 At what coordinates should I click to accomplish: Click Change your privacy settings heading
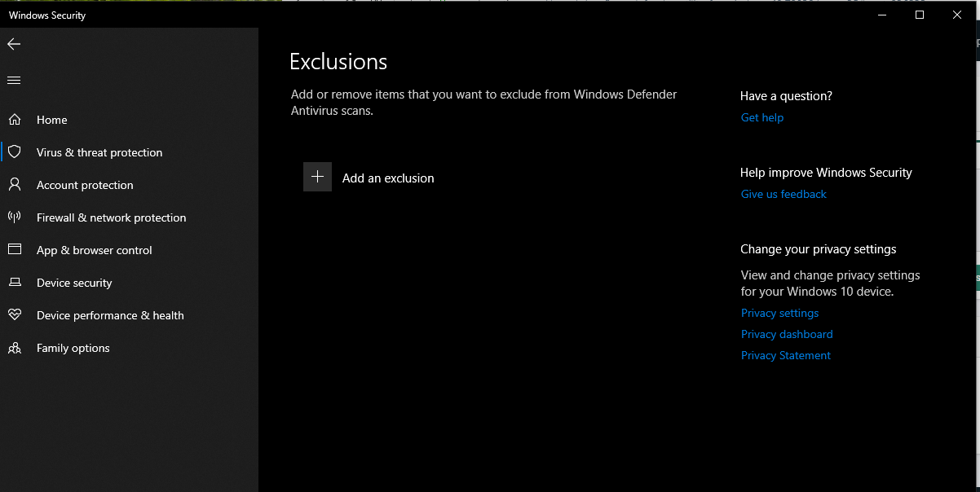click(818, 249)
